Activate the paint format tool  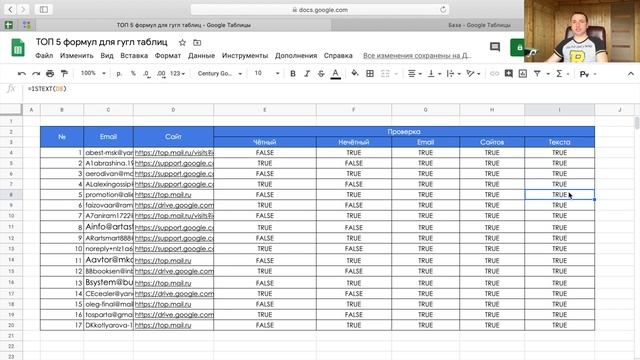64,73
